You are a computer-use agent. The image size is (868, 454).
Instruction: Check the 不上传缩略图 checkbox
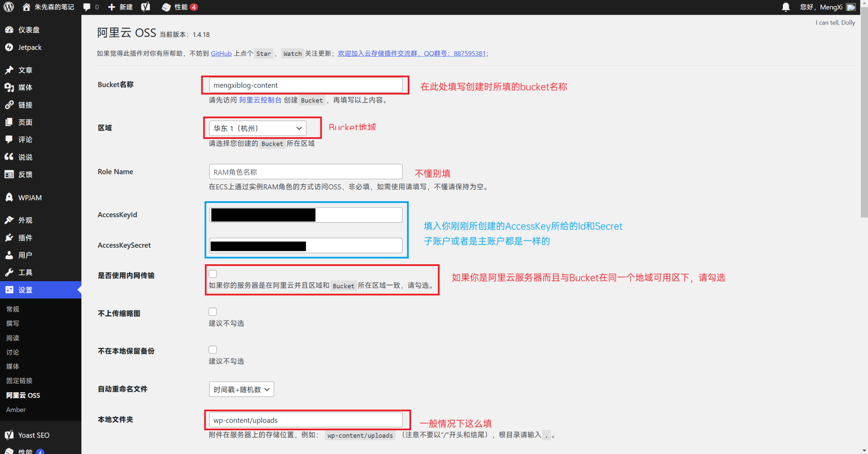[x=213, y=312]
